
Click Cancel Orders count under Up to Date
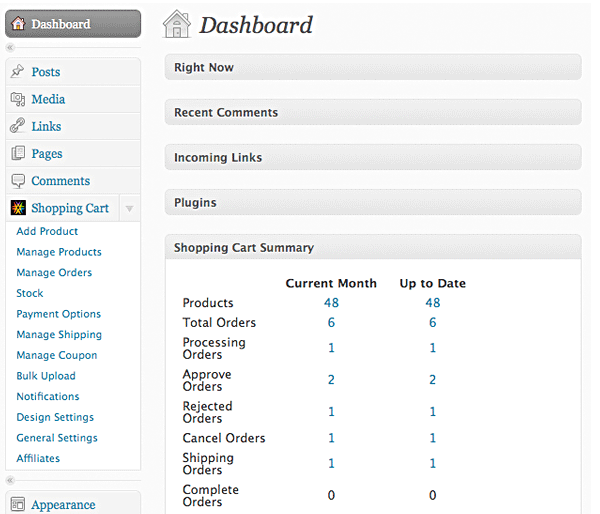click(x=433, y=438)
